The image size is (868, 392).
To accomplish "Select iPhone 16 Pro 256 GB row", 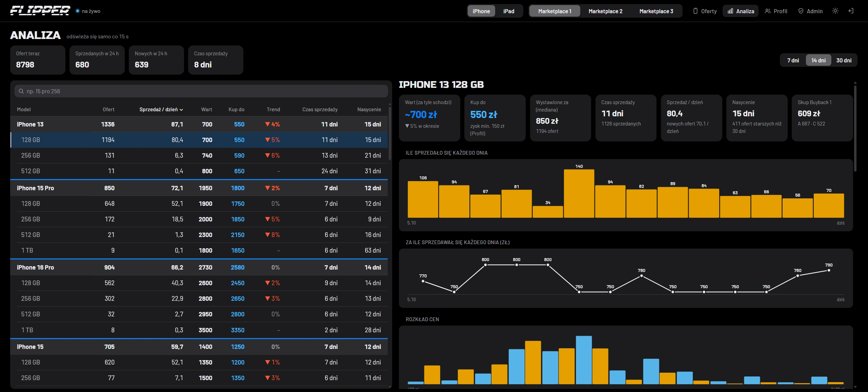I will click(199, 299).
